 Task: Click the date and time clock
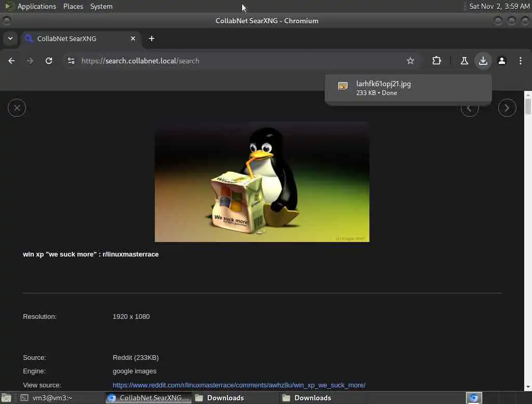coord(499,6)
